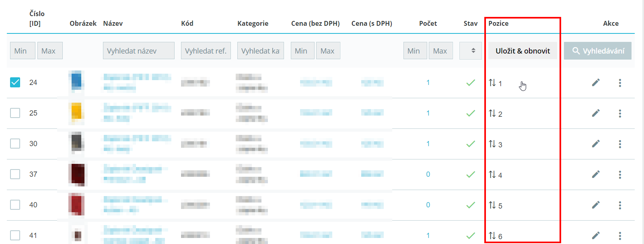644x244 pixels.
Task: Grab position arrows handle for position 3
Action: (492, 144)
